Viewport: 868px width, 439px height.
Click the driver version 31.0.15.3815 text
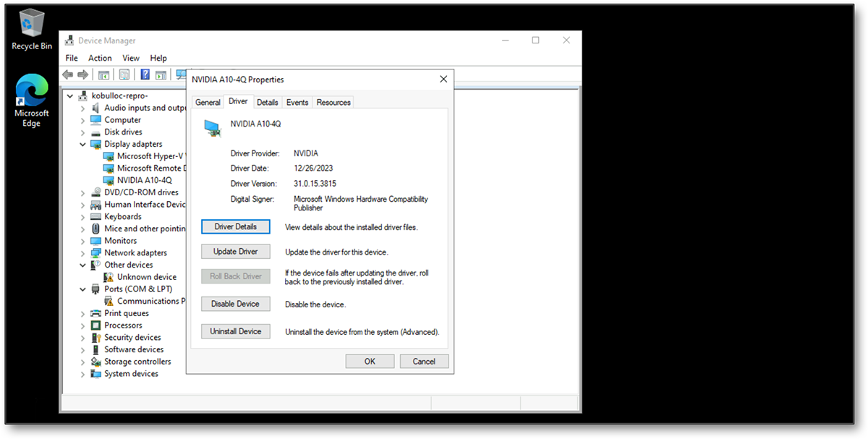point(315,184)
